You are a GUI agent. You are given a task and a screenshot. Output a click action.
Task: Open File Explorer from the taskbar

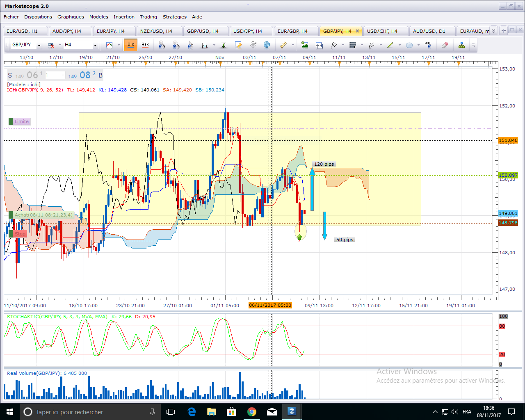pyautogui.click(x=212, y=412)
